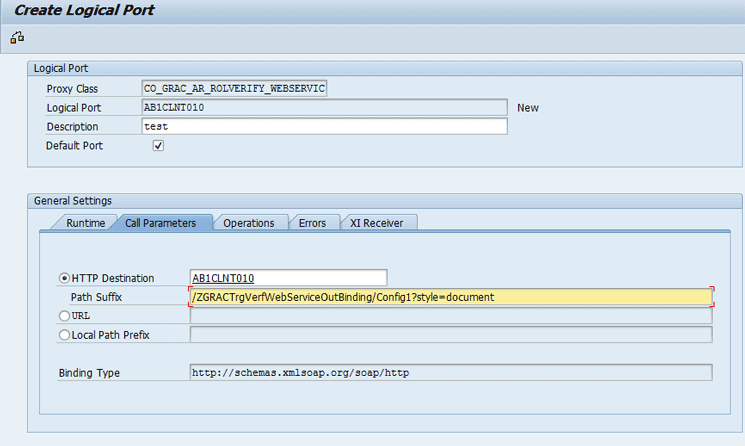Viewport: 745px width, 446px height.
Task: Click the hierarchy icon in the toolbar
Action: pos(17,38)
